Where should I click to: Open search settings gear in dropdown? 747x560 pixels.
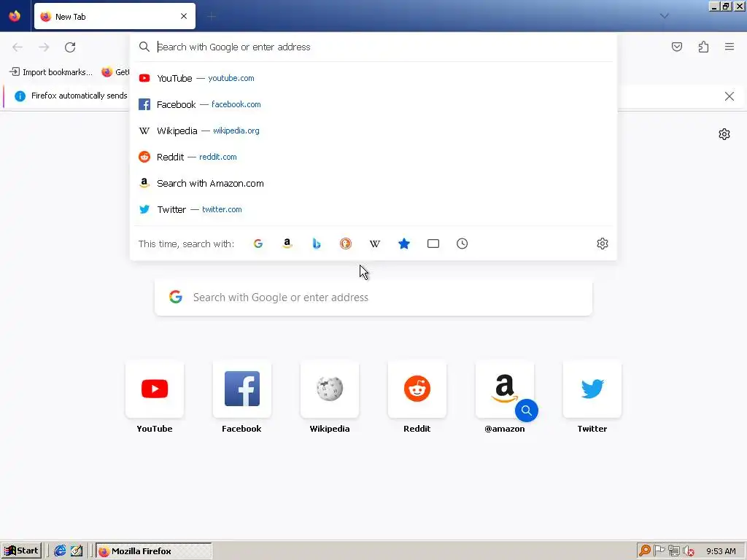[602, 244]
